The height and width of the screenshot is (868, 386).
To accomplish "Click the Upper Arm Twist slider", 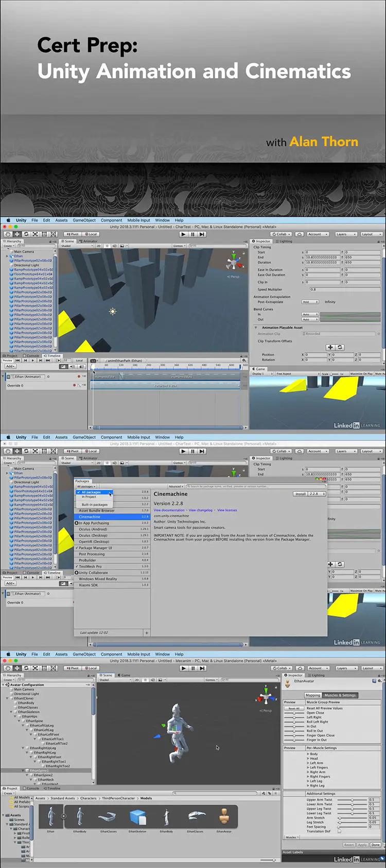I will point(352,800).
